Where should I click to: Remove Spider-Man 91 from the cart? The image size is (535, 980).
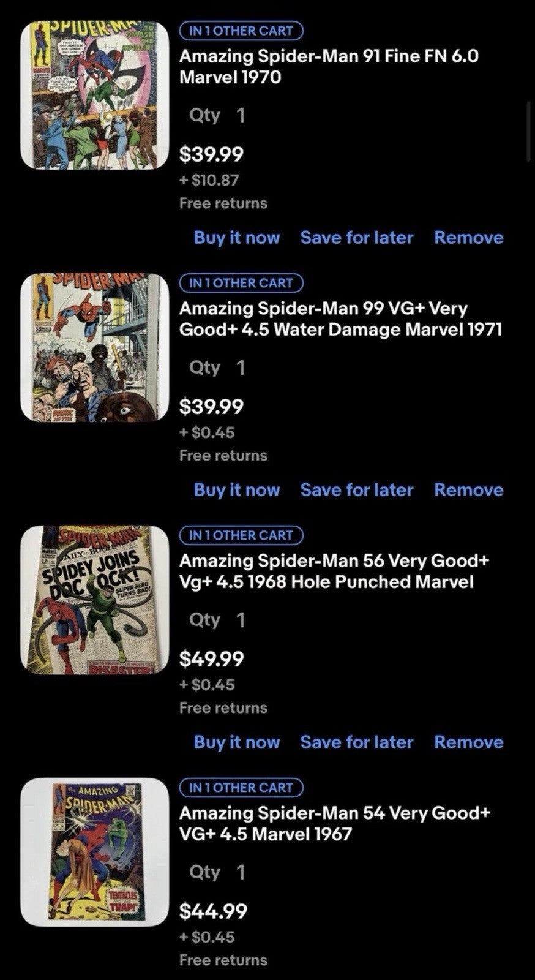[x=469, y=238]
